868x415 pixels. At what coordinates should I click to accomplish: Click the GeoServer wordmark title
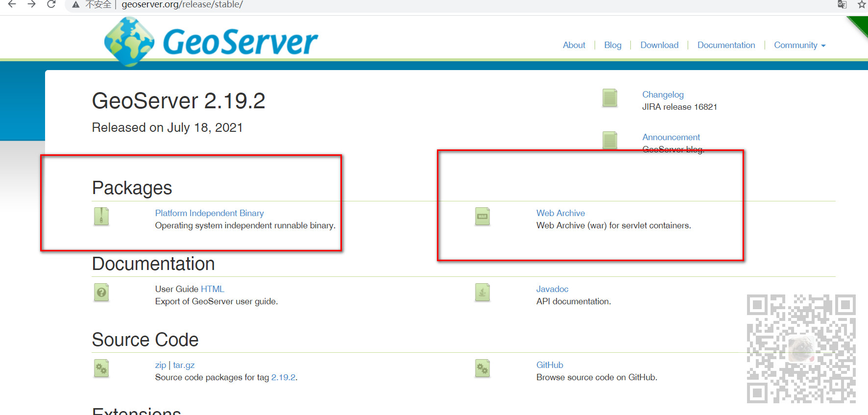tap(240, 43)
